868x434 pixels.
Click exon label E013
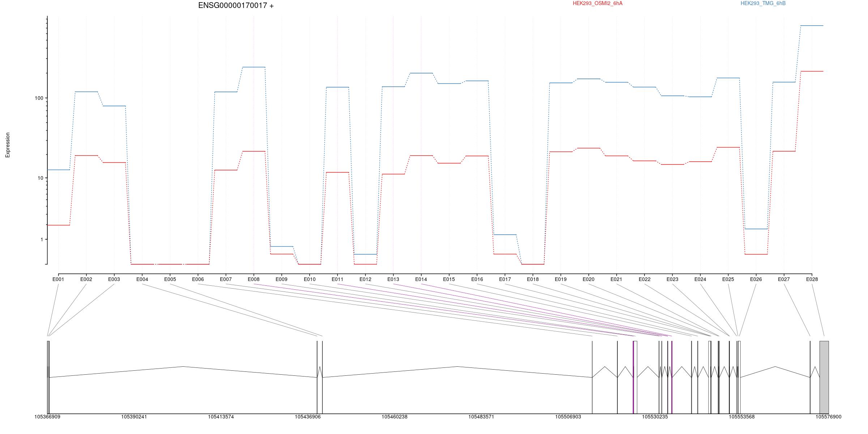coord(393,279)
